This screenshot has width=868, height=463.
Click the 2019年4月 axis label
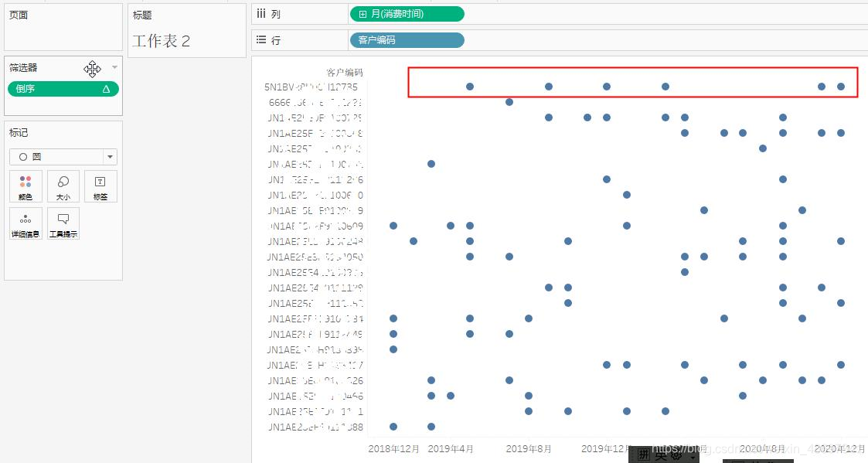[451, 448]
